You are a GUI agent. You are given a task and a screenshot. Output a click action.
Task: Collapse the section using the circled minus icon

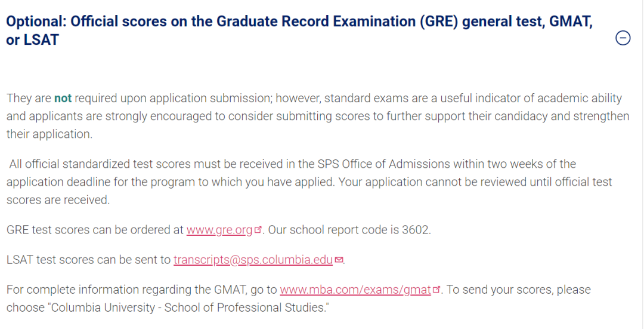point(623,38)
